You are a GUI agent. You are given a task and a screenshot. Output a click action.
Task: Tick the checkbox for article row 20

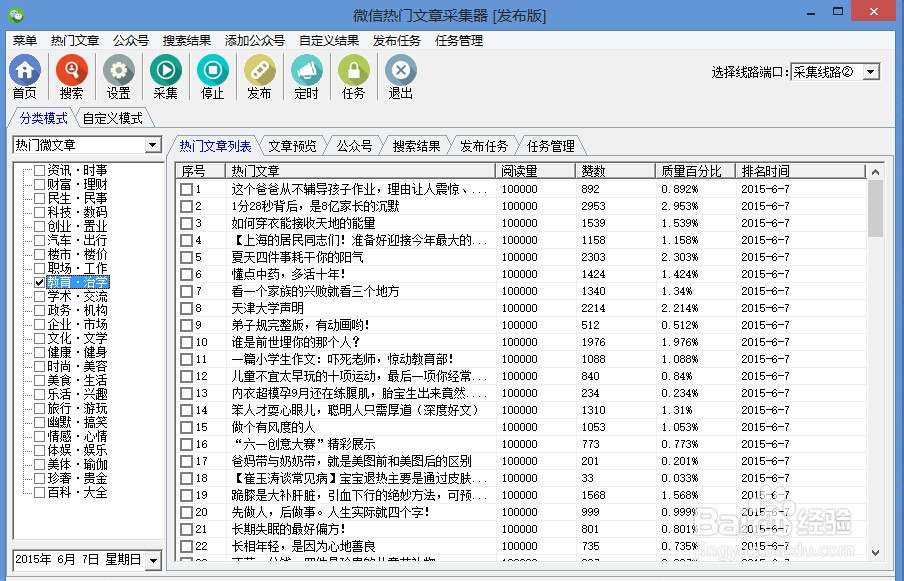point(186,512)
